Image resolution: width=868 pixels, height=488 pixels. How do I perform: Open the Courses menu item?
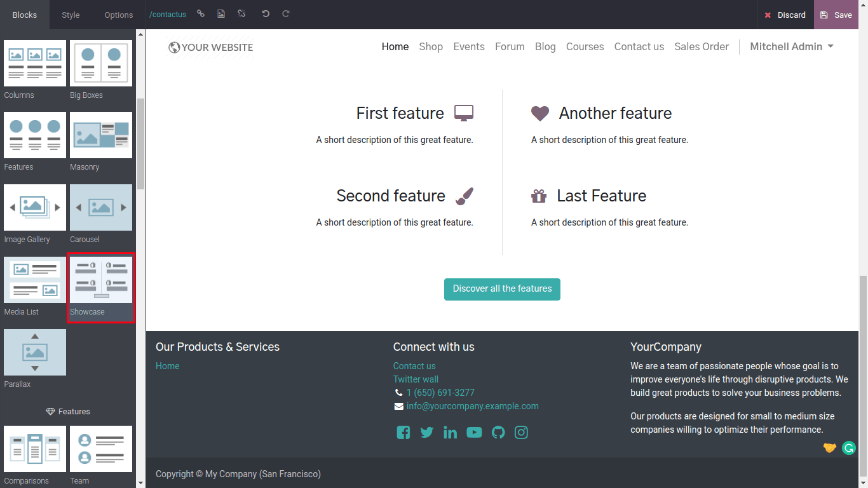pyautogui.click(x=585, y=46)
